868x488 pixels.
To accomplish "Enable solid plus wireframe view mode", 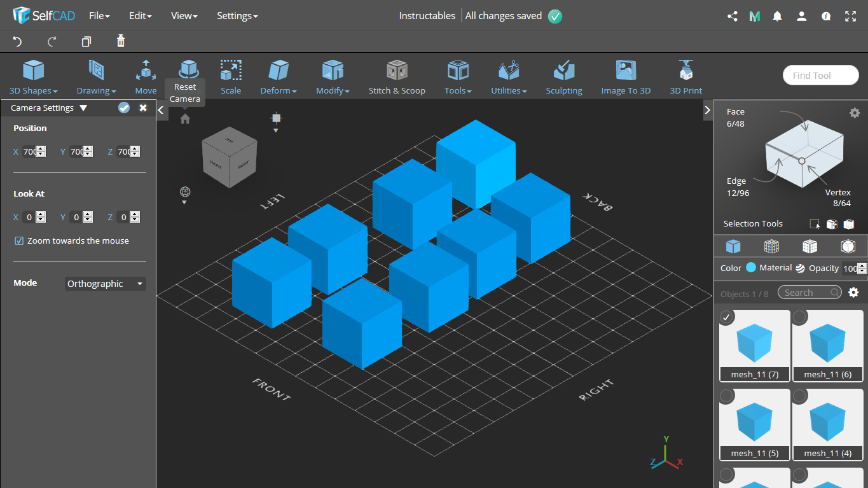I will 809,246.
